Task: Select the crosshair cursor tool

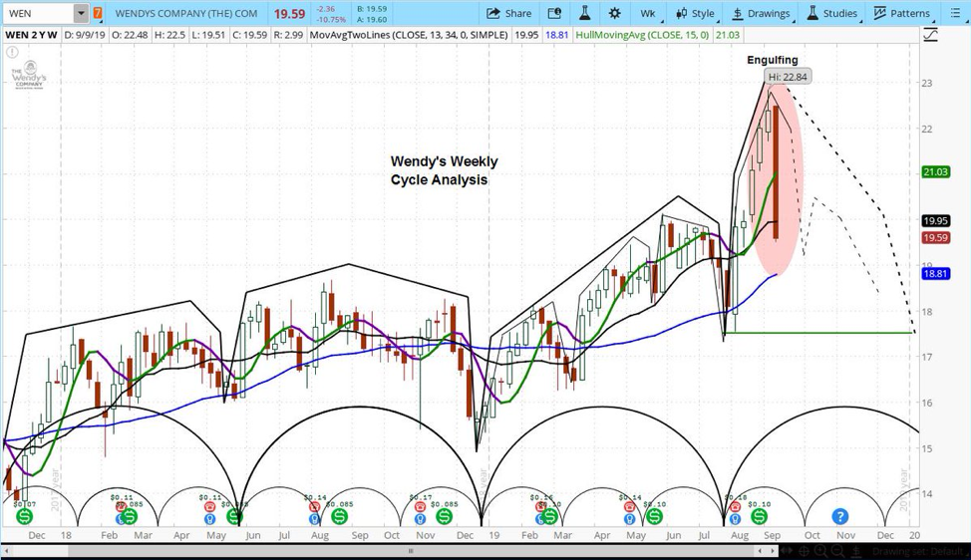Action: (805, 551)
